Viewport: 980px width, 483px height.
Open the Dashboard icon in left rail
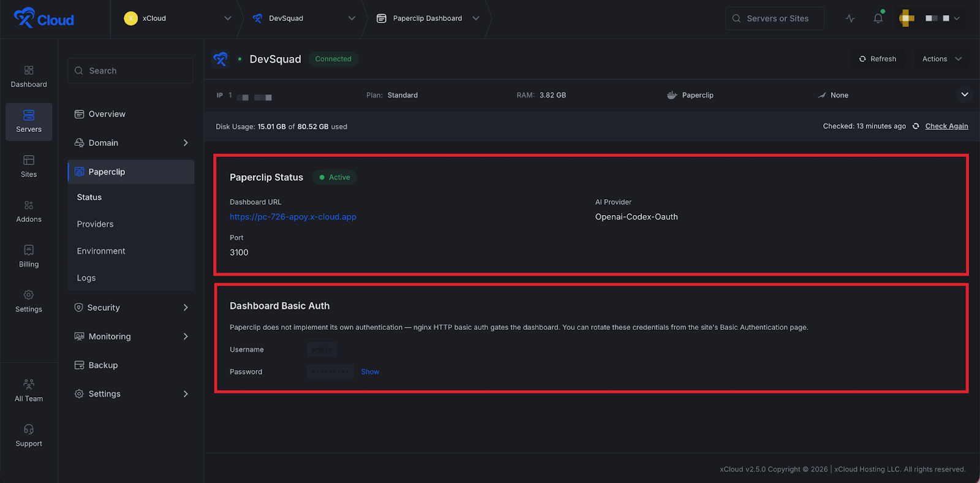click(29, 70)
